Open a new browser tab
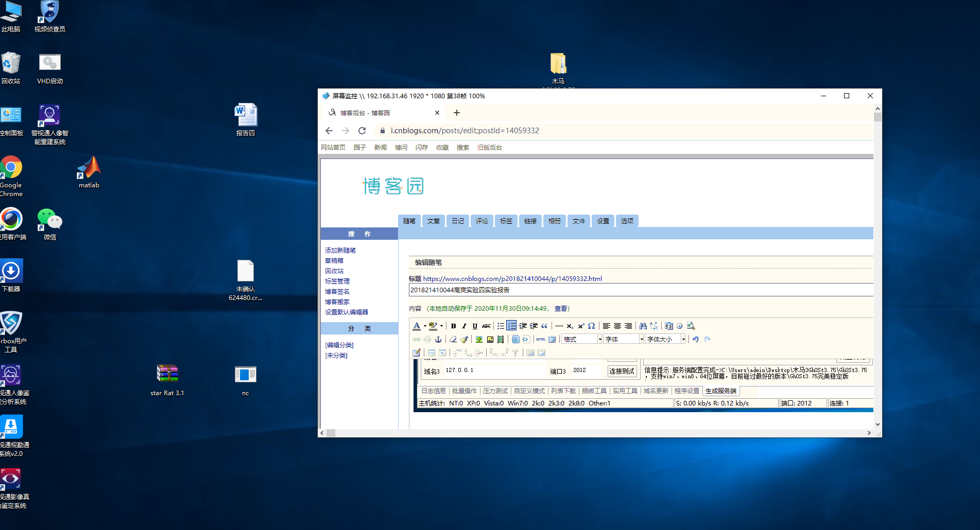 pos(457,113)
